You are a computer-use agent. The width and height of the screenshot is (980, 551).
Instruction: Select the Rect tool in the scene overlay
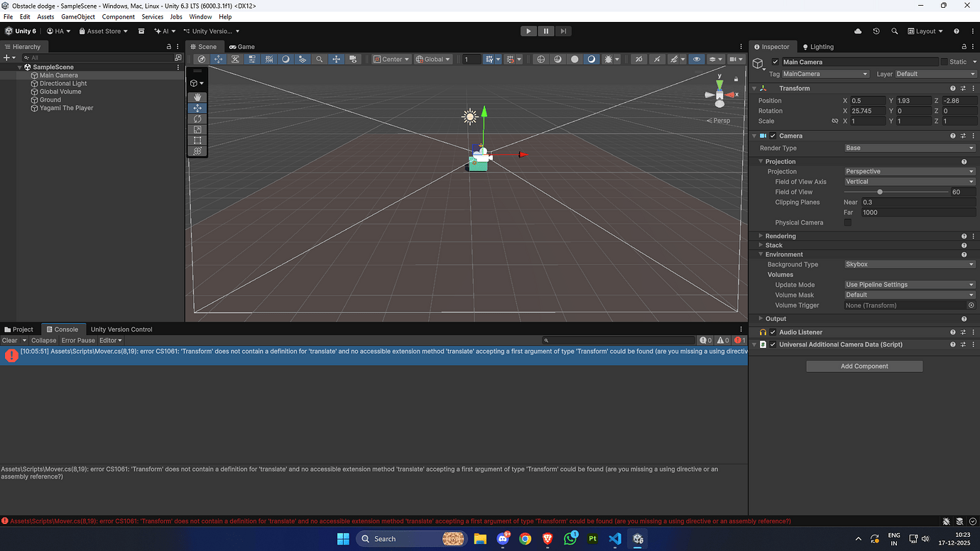197,140
